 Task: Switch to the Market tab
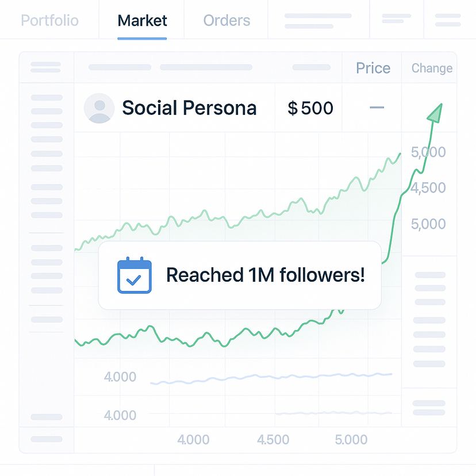coord(142,21)
